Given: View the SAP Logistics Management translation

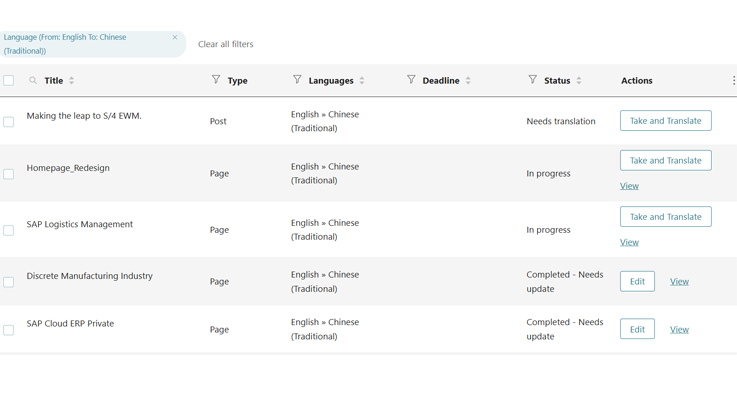Looking at the screenshot, I should pyautogui.click(x=629, y=242).
